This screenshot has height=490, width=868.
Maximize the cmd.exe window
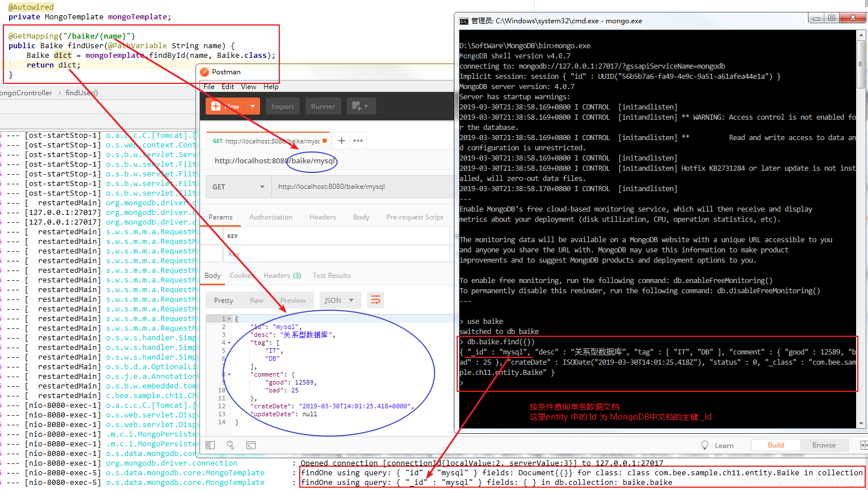tap(831, 19)
